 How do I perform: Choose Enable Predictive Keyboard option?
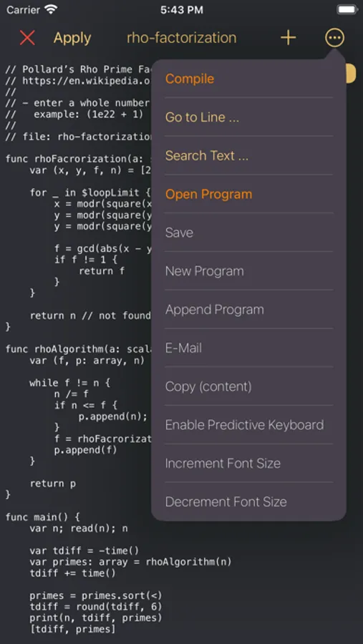click(248, 425)
